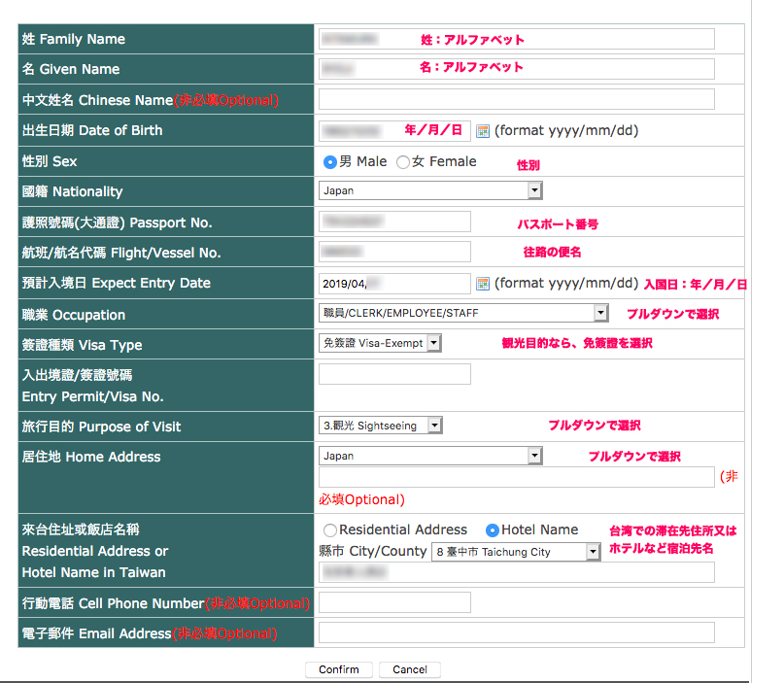Click the Chinese Name input field
Image resolution: width=784 pixels, height=683 pixels.
(516, 99)
